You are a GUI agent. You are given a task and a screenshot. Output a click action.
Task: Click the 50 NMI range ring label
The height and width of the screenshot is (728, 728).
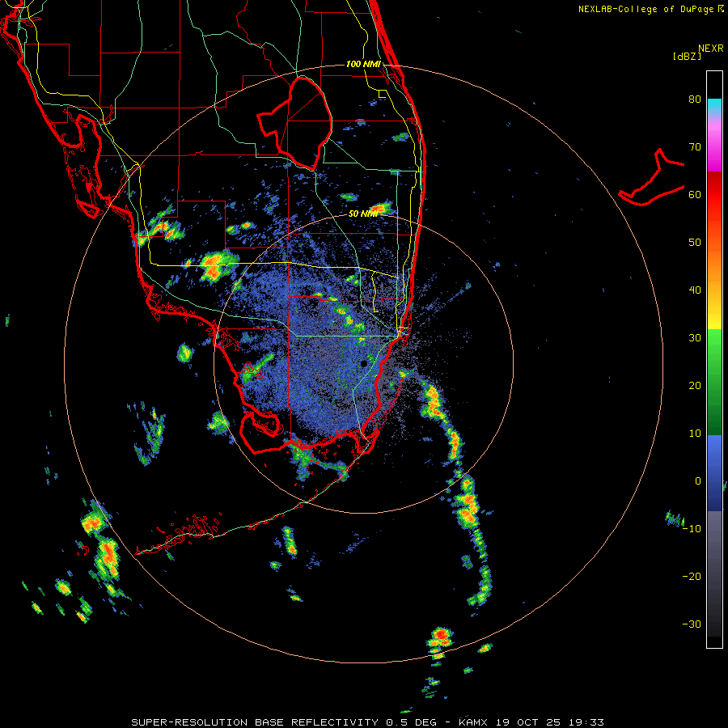[x=363, y=214]
